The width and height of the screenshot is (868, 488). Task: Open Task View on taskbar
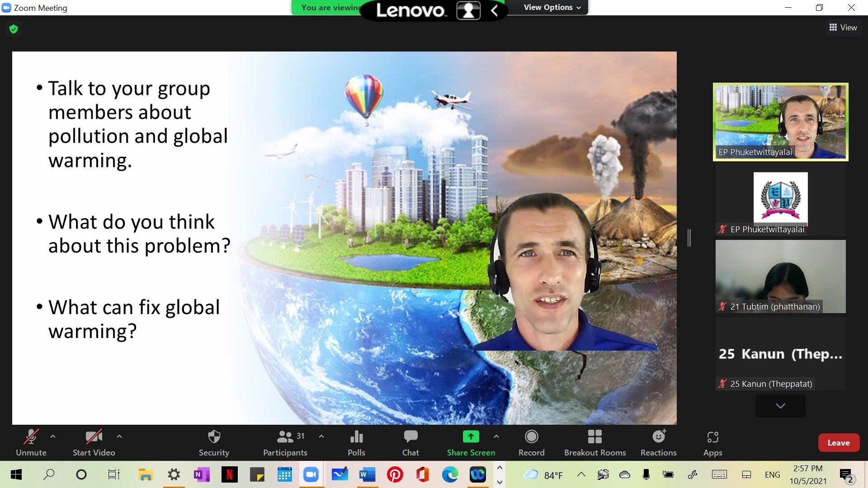pyautogui.click(x=113, y=474)
